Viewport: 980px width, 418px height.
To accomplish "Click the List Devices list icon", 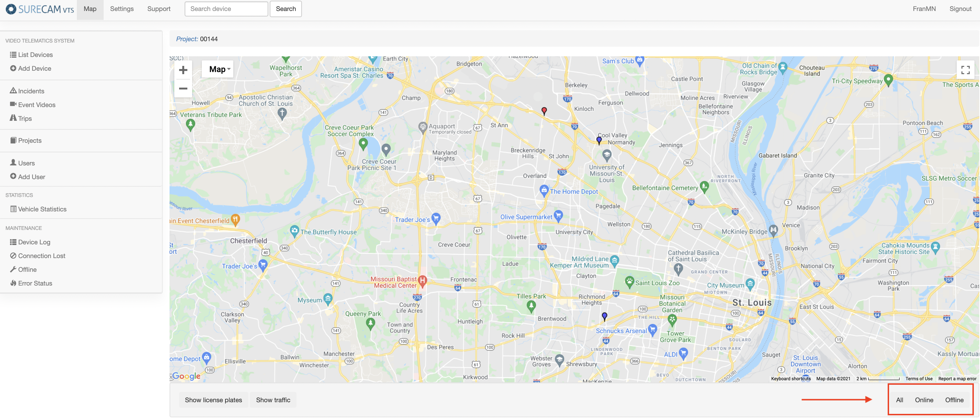I will [13, 55].
